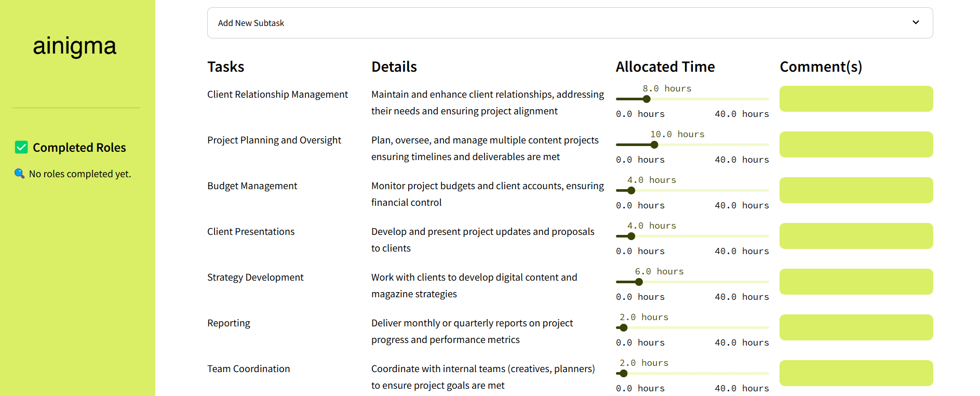Click the 'Monitor project budgets' description text

[x=488, y=194]
